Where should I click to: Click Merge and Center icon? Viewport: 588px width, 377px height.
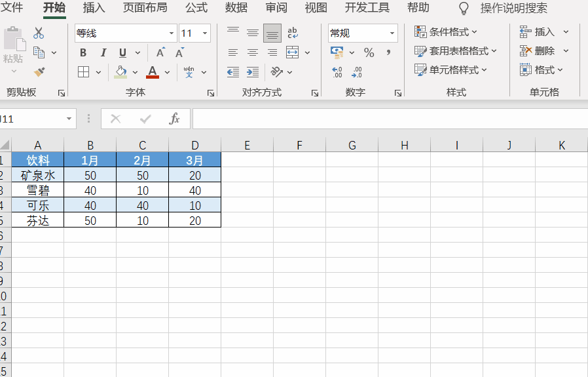point(292,52)
